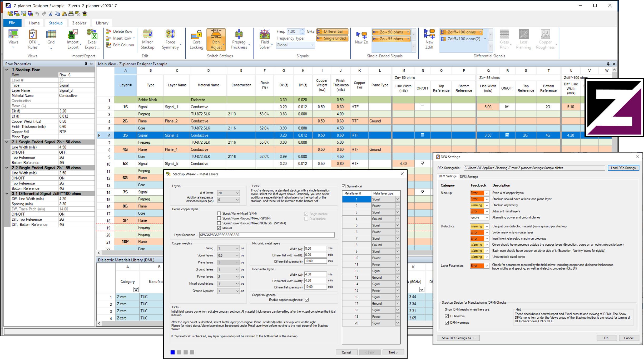Launch the Field Solver
Viewport: 644px width, 359px height.
[x=265, y=39]
